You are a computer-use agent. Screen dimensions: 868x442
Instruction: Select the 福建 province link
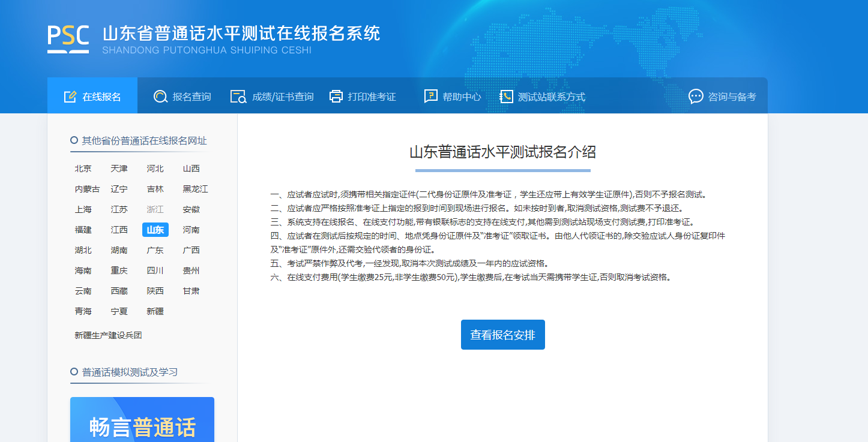pos(83,230)
